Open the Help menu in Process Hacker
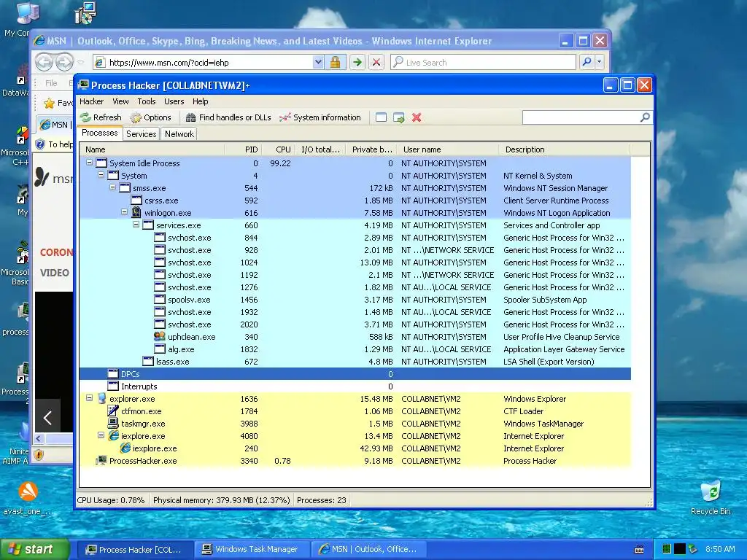This screenshot has width=747, height=560. (x=200, y=101)
